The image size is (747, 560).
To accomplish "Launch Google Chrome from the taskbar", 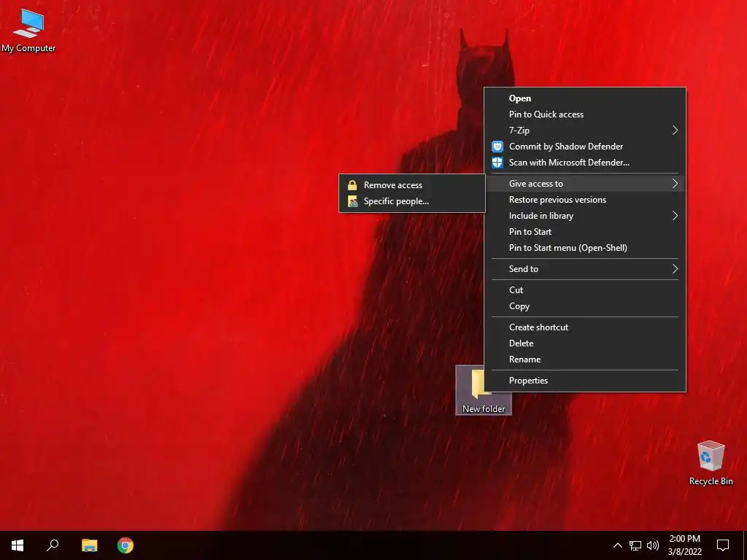I will (125, 545).
